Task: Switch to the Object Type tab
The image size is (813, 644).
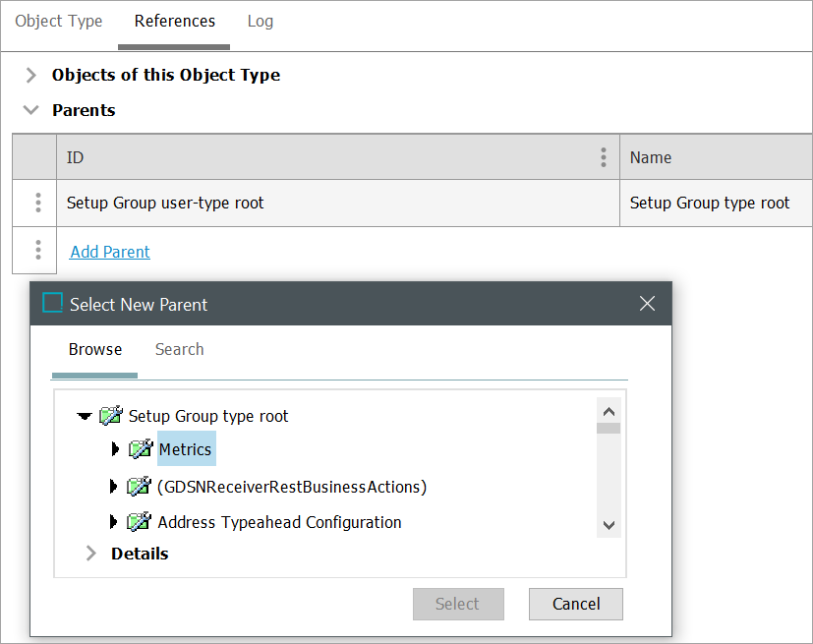Action: 59,21
